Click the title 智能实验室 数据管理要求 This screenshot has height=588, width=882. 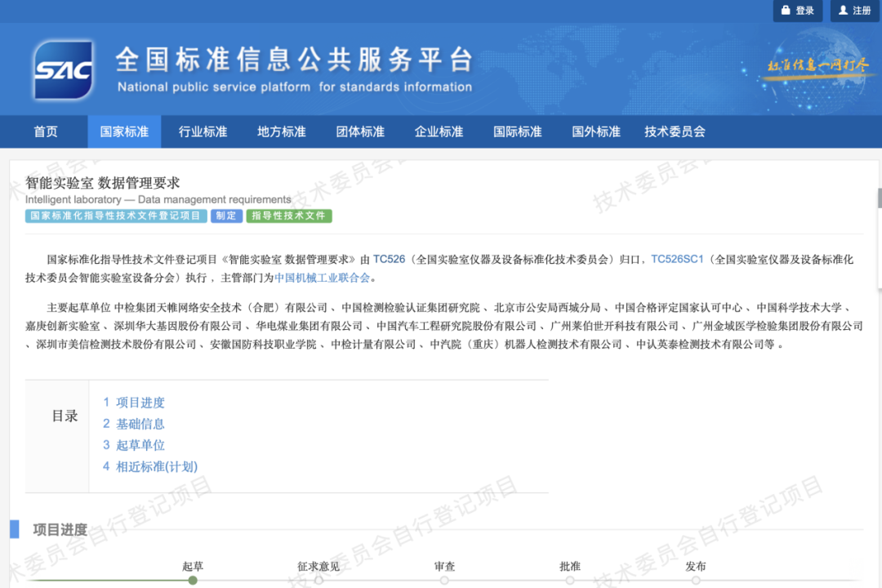[102, 183]
